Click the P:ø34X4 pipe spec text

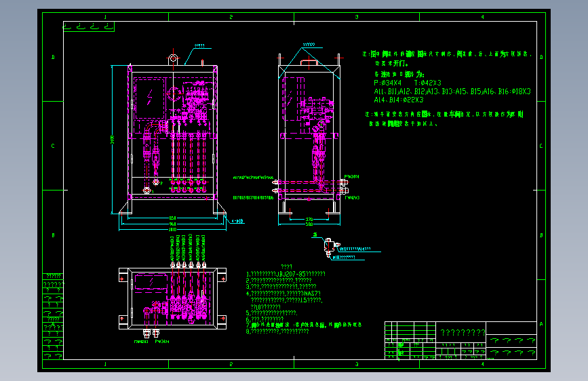[388, 83]
